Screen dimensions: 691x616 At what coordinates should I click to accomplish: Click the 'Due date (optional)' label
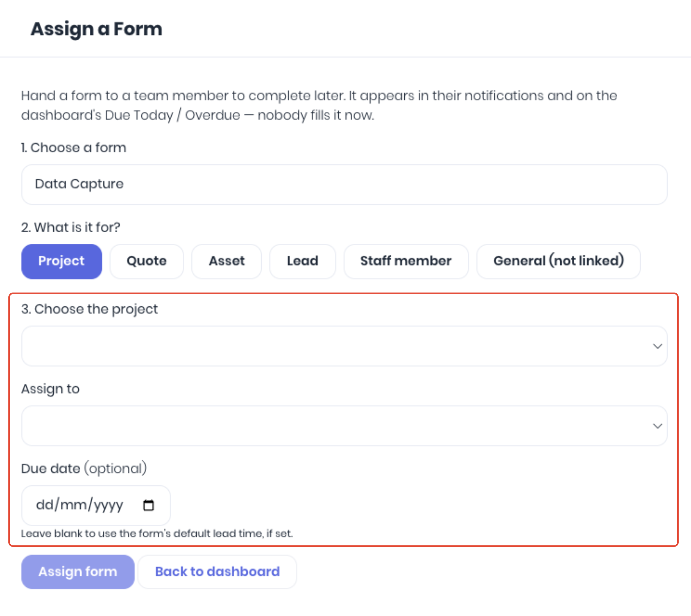tap(84, 469)
